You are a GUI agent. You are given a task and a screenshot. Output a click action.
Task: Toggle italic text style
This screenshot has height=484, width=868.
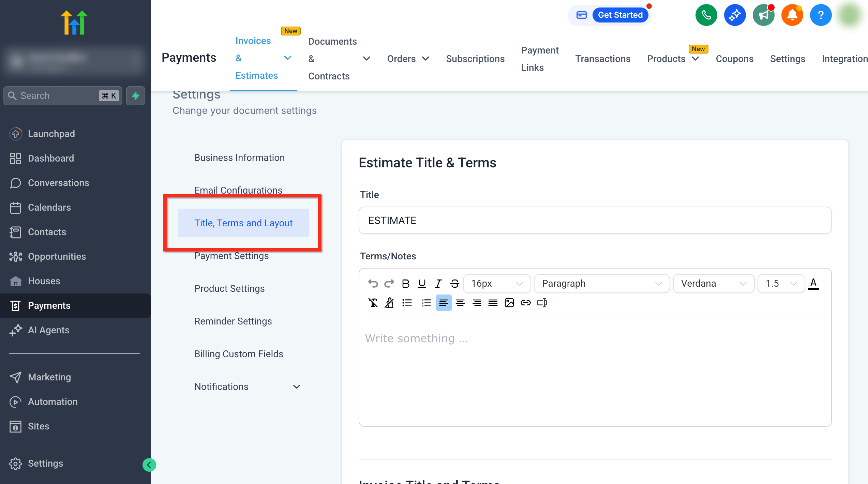(438, 284)
